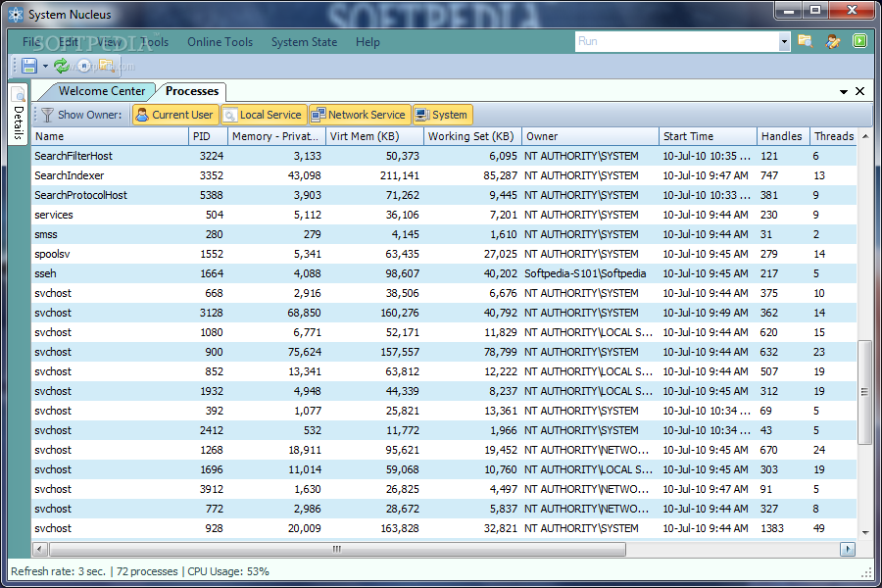
Task: Click into the Run input field
Action: point(676,41)
